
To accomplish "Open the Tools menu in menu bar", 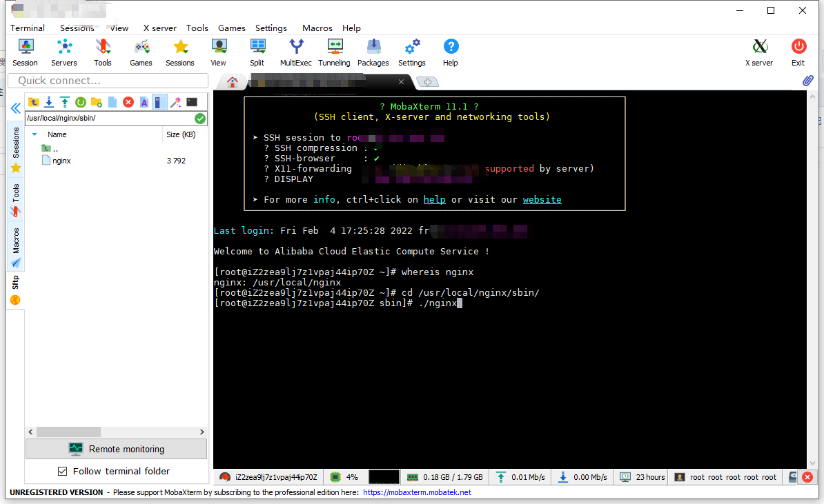I will (197, 28).
